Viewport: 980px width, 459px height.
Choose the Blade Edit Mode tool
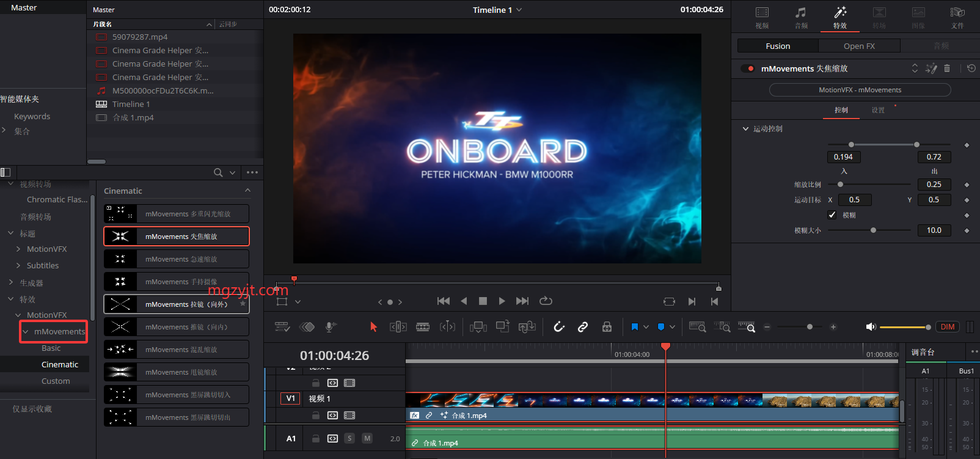[x=423, y=327]
